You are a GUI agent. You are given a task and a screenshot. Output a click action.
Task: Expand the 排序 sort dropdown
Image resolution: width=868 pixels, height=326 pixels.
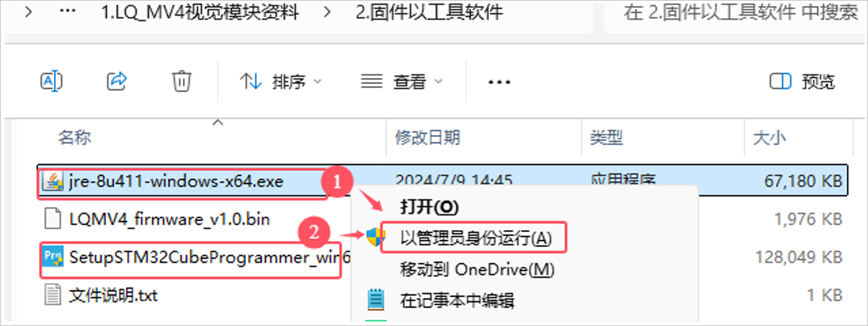click(281, 81)
